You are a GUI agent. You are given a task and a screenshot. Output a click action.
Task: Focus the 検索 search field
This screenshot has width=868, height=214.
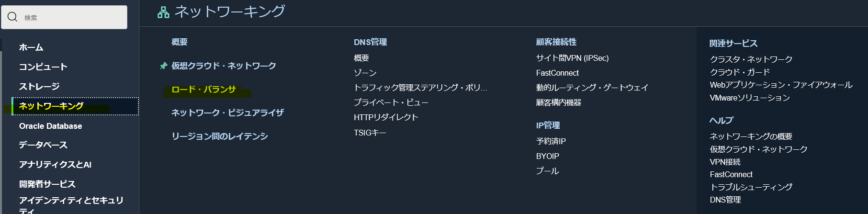click(64, 17)
